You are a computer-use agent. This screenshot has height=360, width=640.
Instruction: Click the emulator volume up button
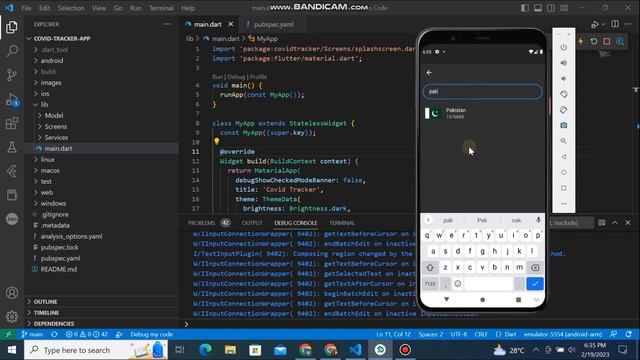[x=564, y=63]
